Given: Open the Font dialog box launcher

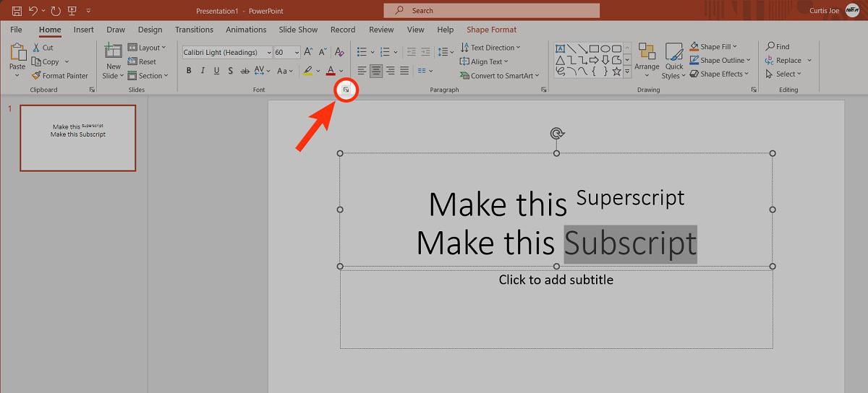Looking at the screenshot, I should [346, 90].
